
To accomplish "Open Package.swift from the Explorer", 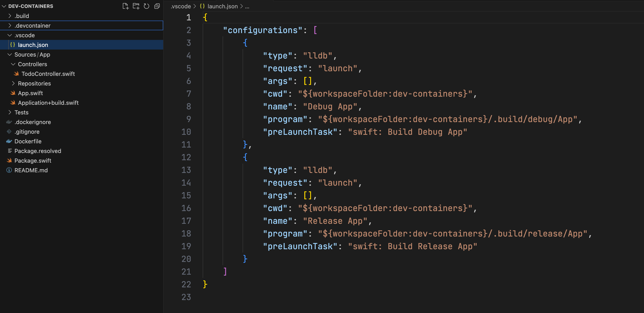I will 33,161.
